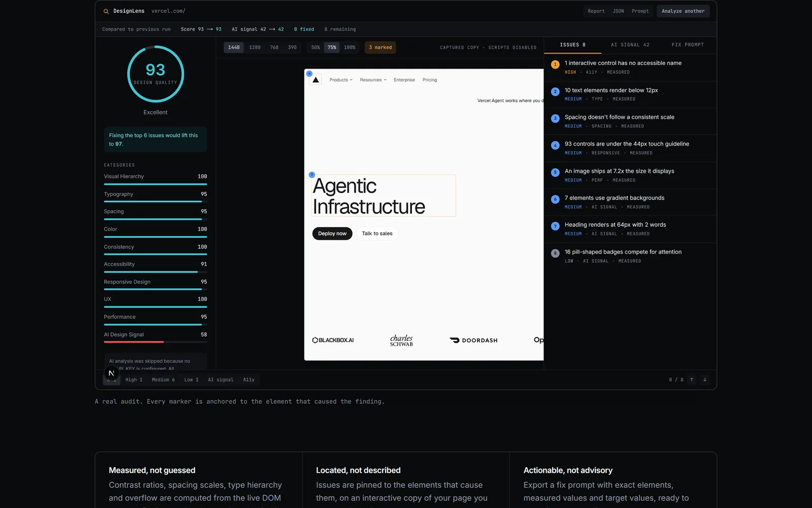Set preview zoom to 100%
Image resolution: width=812 pixels, height=508 pixels.
click(350, 47)
